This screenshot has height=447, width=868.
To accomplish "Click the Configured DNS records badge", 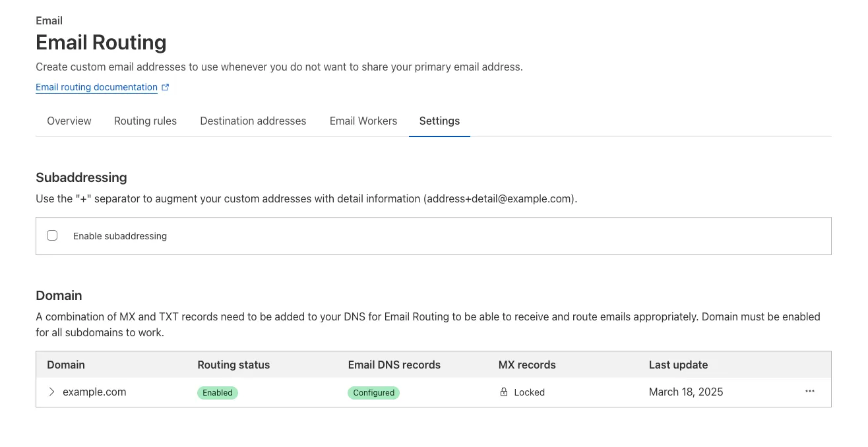I will click(373, 392).
